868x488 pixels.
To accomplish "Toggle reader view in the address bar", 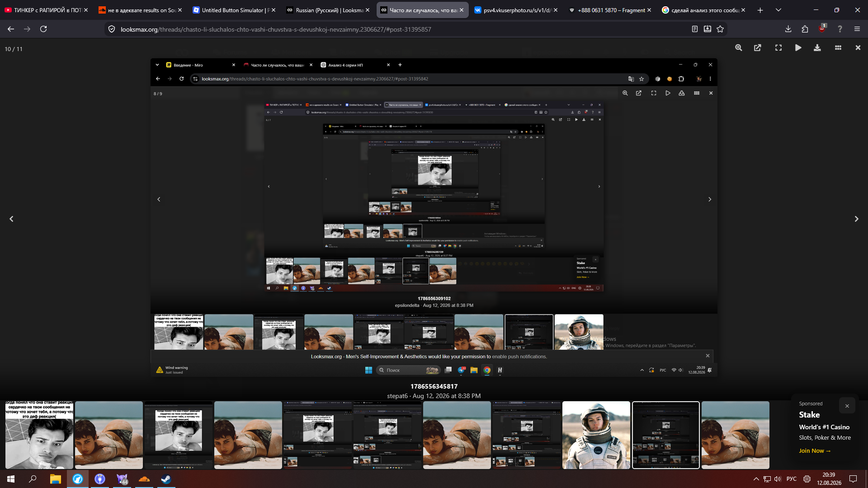I will click(x=695, y=29).
